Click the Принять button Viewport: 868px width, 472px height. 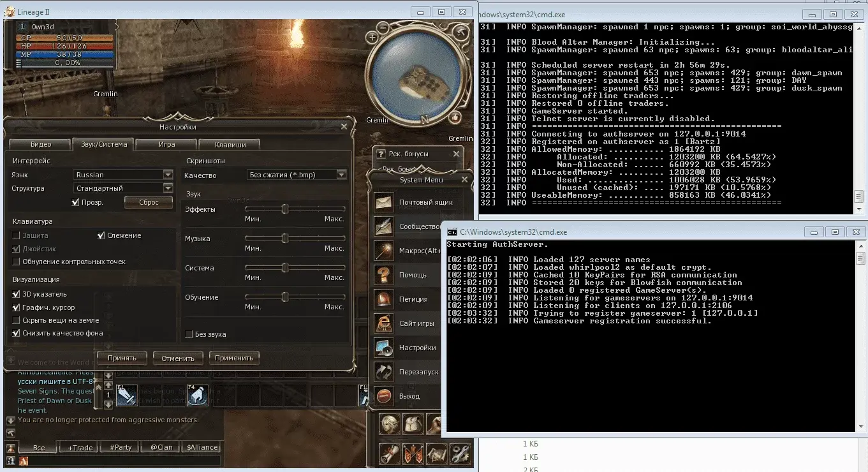click(x=122, y=358)
